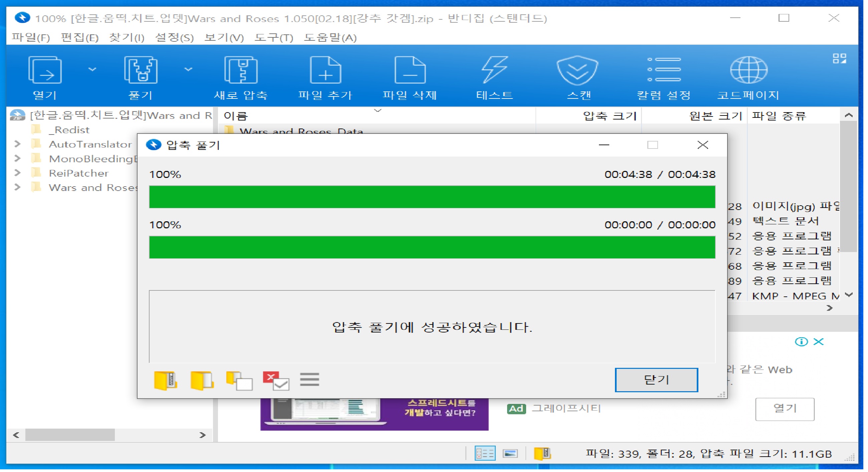Run the 테스트 lightning icon
Viewport: 868px width, 472px height.
[494, 70]
